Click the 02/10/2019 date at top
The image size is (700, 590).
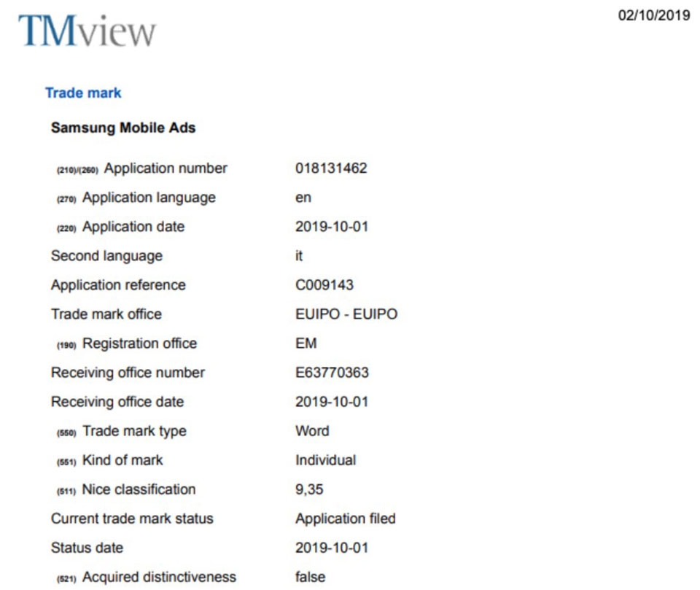point(654,15)
